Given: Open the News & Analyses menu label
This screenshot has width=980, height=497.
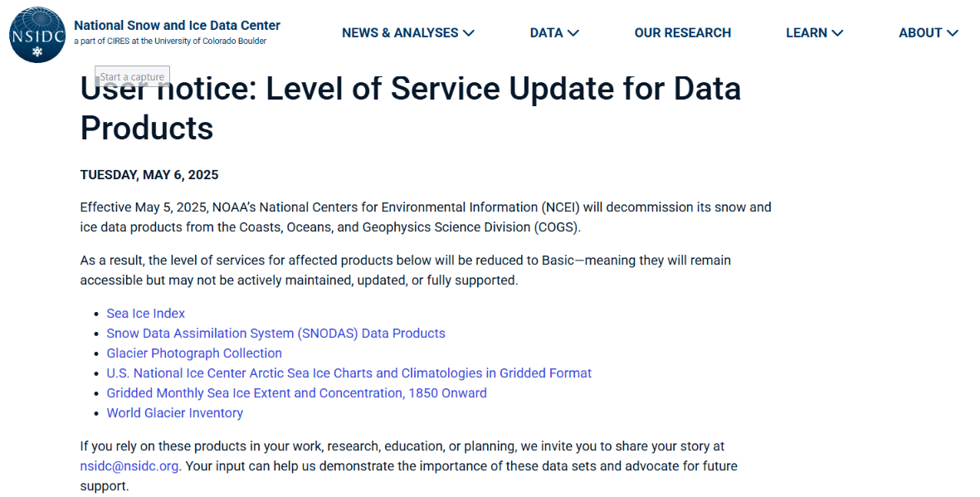Looking at the screenshot, I should click(x=400, y=33).
